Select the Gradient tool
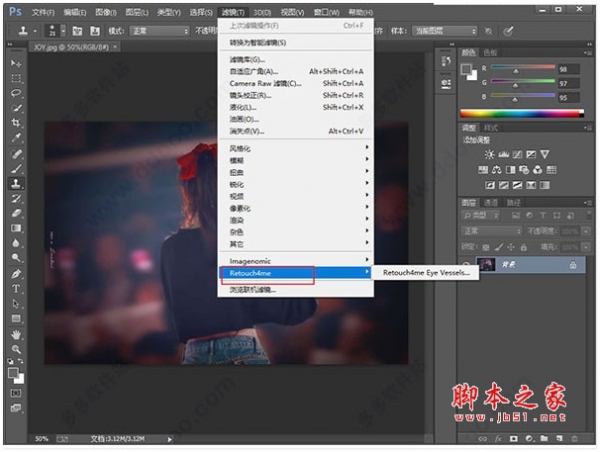600x452 pixels. [16, 228]
